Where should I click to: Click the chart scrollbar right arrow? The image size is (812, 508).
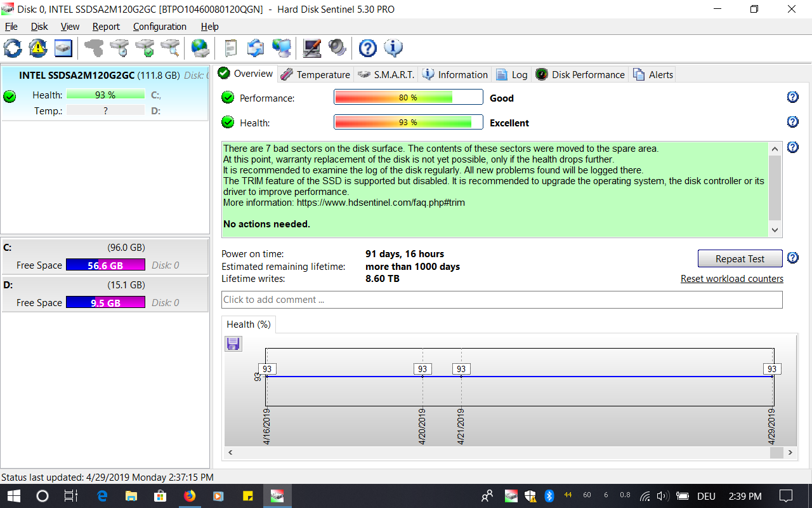point(790,453)
